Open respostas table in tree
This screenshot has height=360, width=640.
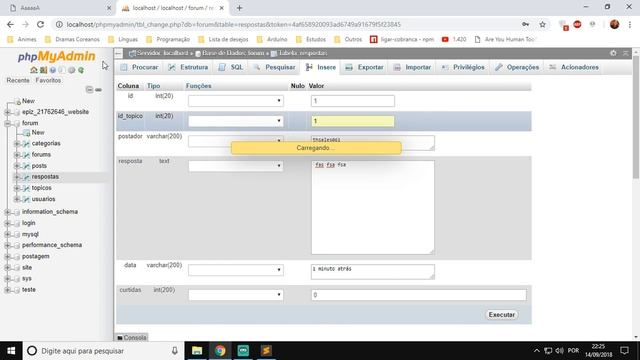(45, 177)
